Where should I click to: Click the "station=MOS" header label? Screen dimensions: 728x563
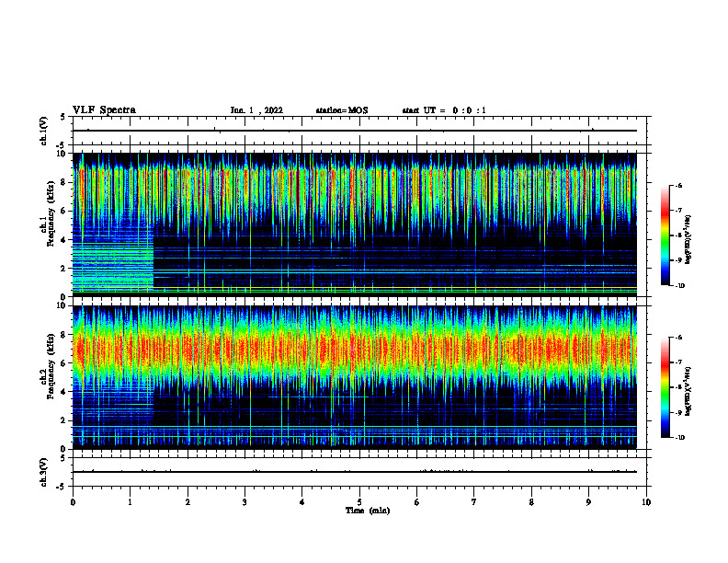[342, 110]
